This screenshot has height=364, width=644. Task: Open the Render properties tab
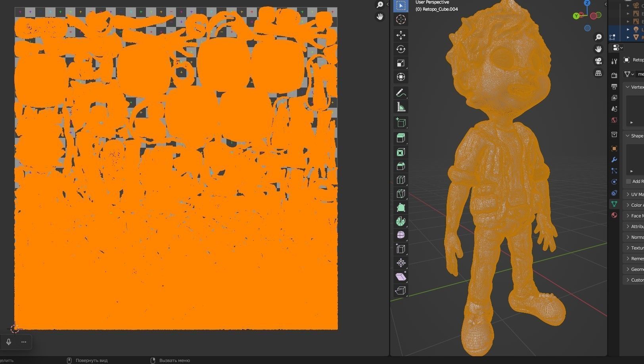(x=614, y=75)
